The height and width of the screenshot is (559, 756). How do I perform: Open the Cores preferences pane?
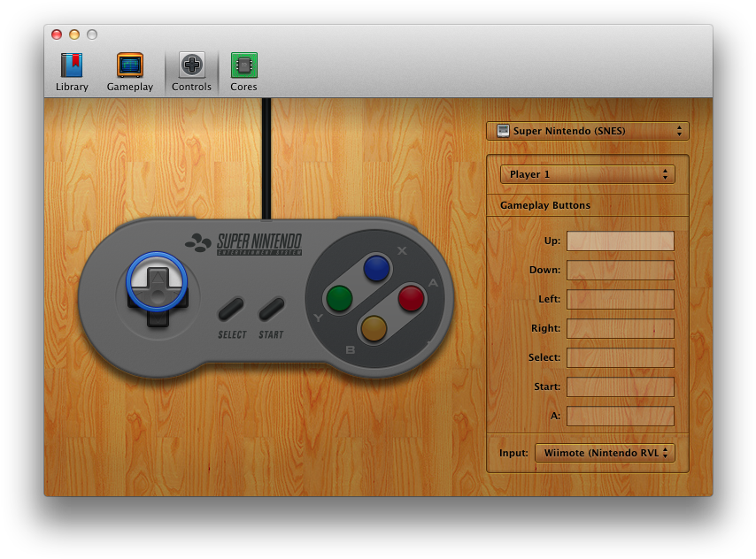pyautogui.click(x=243, y=72)
